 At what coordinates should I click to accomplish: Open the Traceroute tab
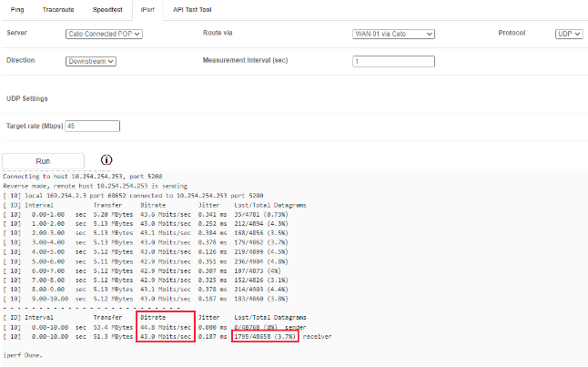[x=60, y=7]
